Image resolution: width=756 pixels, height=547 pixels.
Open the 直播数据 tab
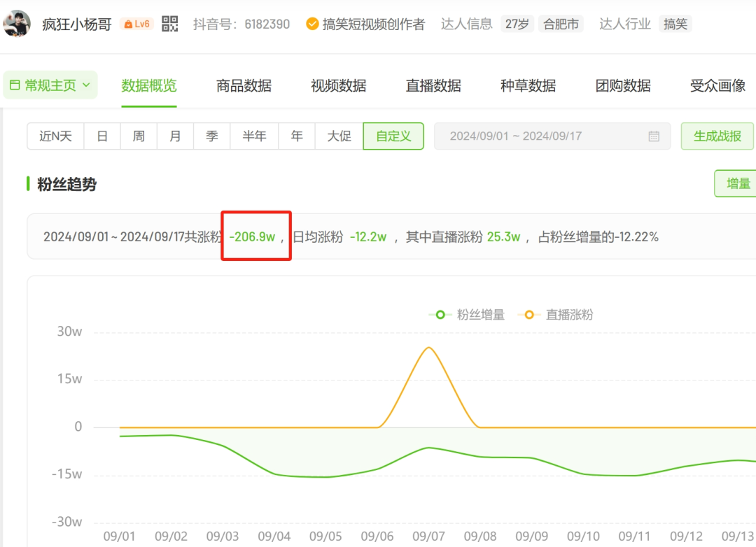[433, 86]
